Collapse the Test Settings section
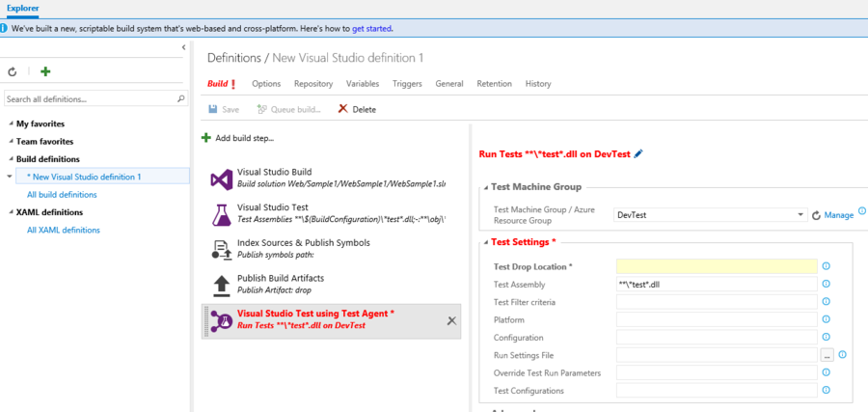 pos(487,242)
